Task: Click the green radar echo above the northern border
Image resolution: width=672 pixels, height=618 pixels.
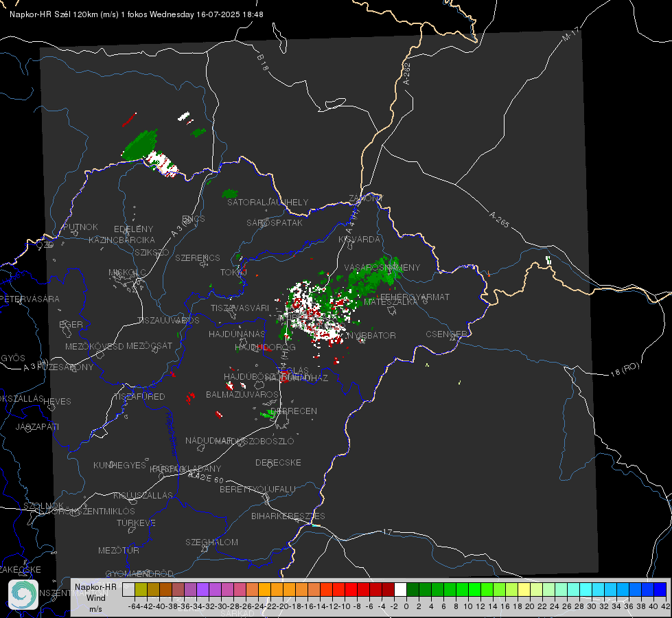Action: (140, 146)
